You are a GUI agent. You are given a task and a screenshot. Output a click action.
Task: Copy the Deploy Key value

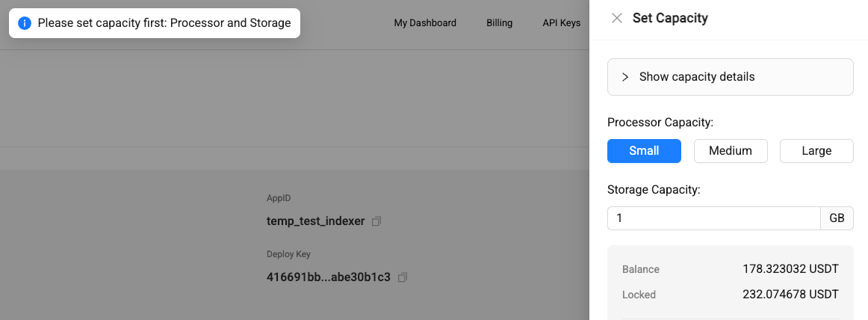tap(403, 277)
